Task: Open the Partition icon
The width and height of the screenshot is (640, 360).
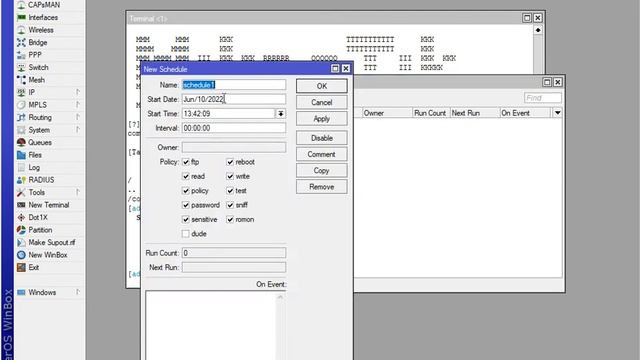Action: [21, 230]
